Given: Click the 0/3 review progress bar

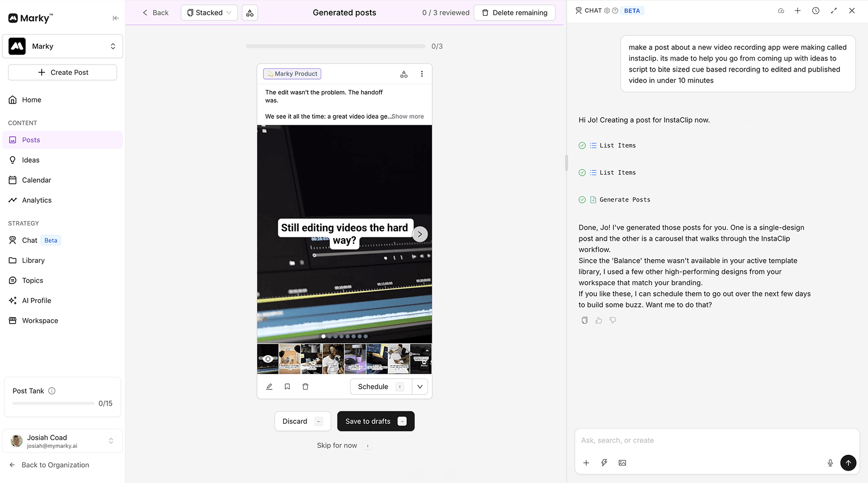Looking at the screenshot, I should click(x=335, y=46).
